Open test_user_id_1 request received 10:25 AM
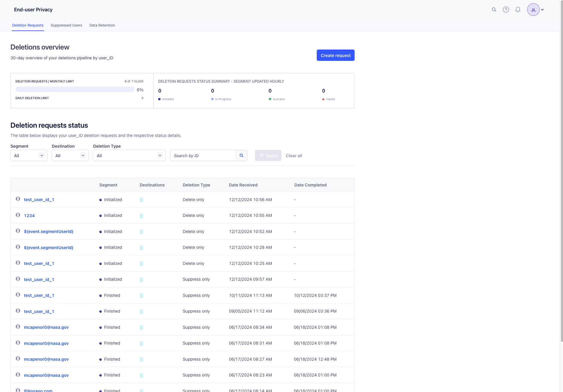563x392 pixels. pyautogui.click(x=39, y=263)
